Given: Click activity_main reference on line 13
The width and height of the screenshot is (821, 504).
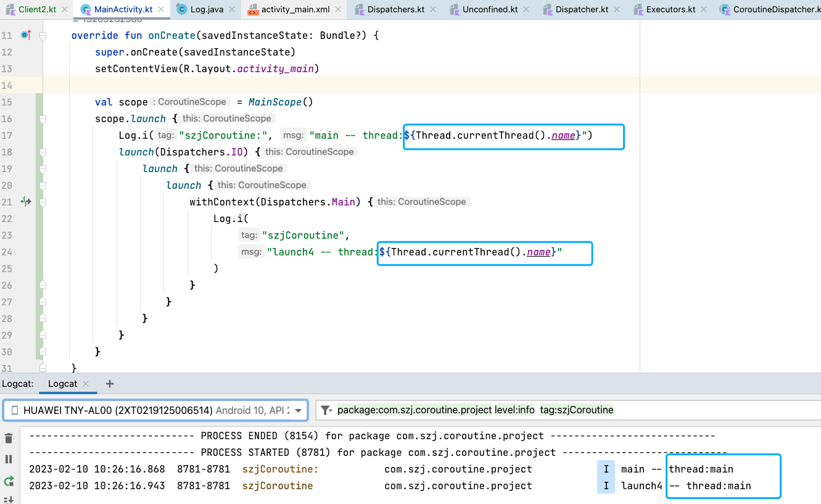Looking at the screenshot, I should click(275, 68).
